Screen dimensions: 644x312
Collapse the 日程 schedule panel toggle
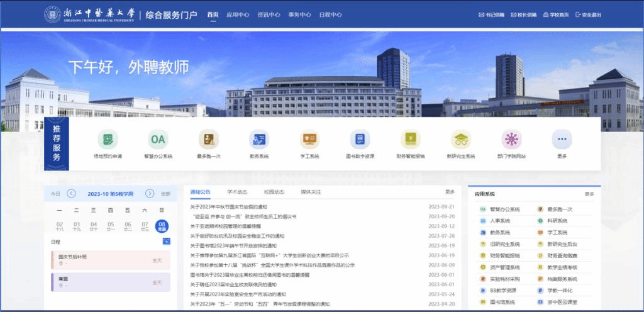pyautogui.click(x=165, y=242)
